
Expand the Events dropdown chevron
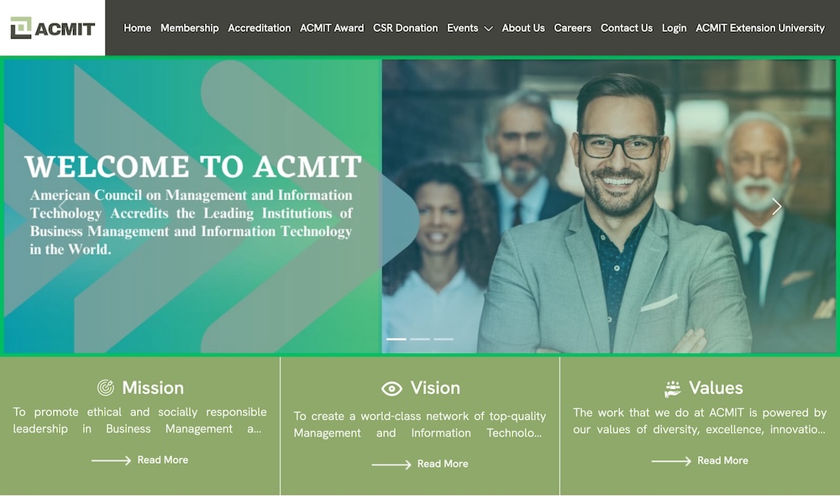tap(488, 29)
